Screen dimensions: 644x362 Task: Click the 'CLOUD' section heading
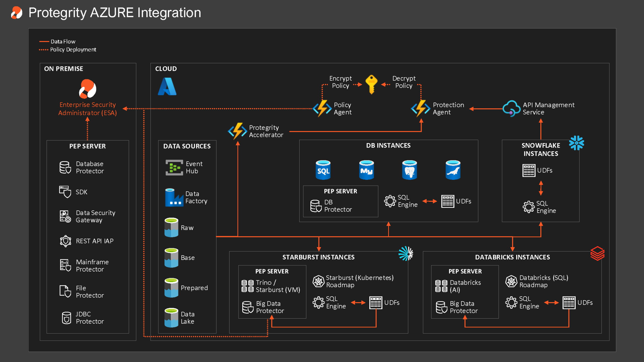(166, 69)
